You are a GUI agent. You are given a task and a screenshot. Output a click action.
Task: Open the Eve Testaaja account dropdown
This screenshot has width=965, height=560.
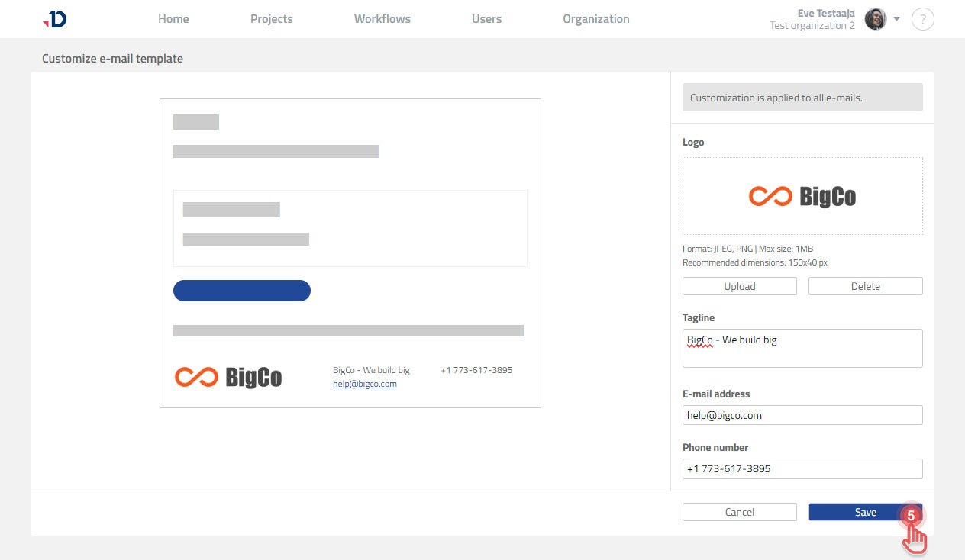(826, 12)
